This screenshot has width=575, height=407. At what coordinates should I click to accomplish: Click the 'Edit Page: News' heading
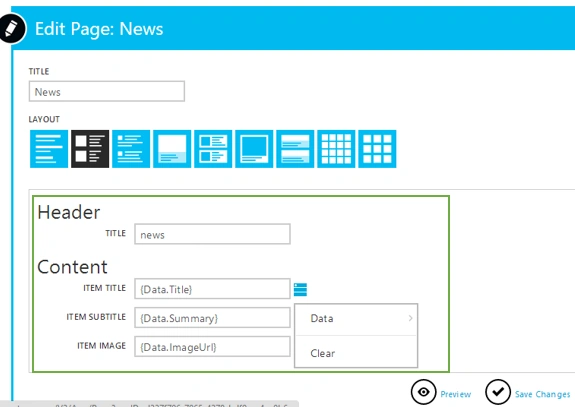tap(99, 29)
